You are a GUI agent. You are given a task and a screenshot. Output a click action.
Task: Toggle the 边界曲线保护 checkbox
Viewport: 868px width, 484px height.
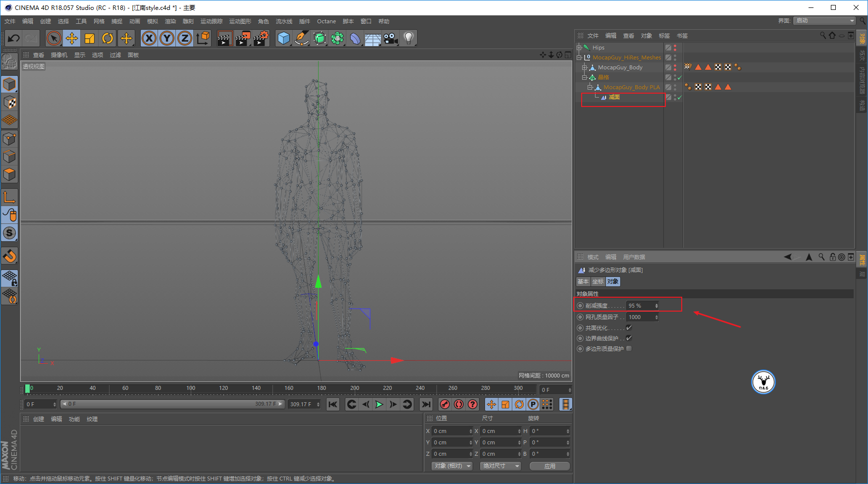coord(629,338)
